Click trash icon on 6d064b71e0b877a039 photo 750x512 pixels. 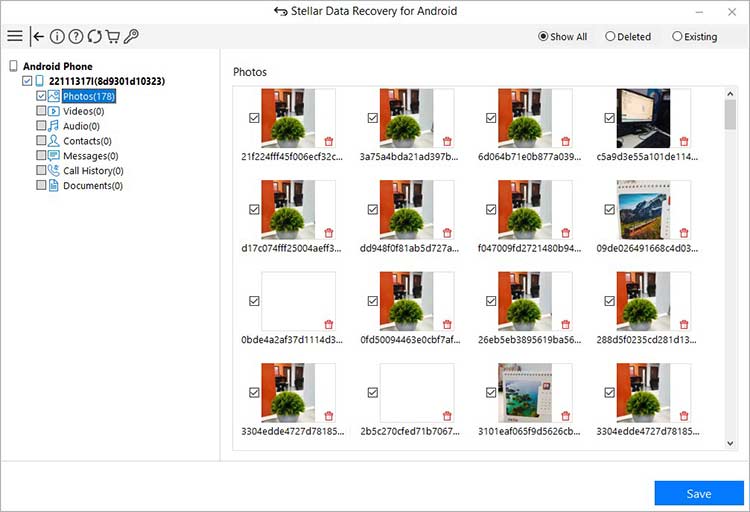point(566,141)
